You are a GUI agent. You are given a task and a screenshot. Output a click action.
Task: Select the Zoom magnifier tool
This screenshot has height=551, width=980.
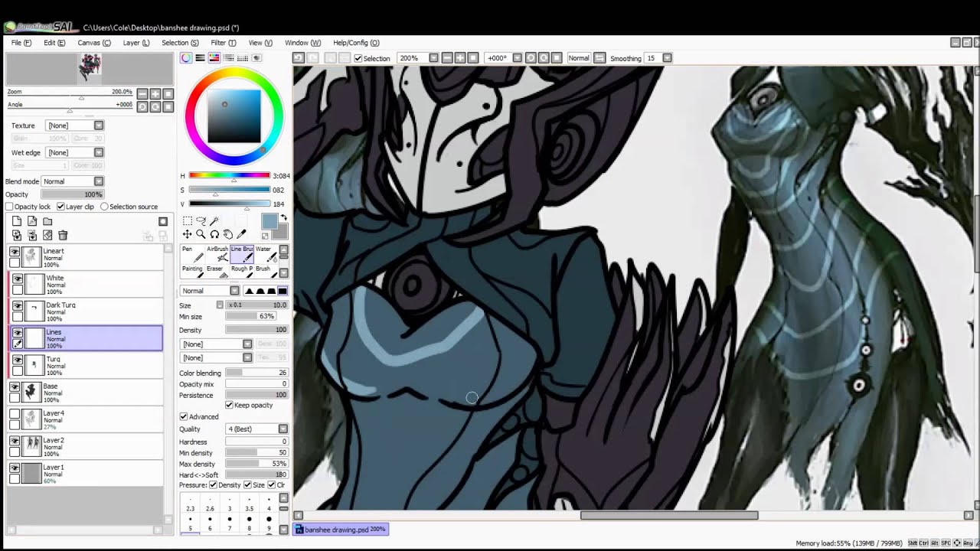201,234
